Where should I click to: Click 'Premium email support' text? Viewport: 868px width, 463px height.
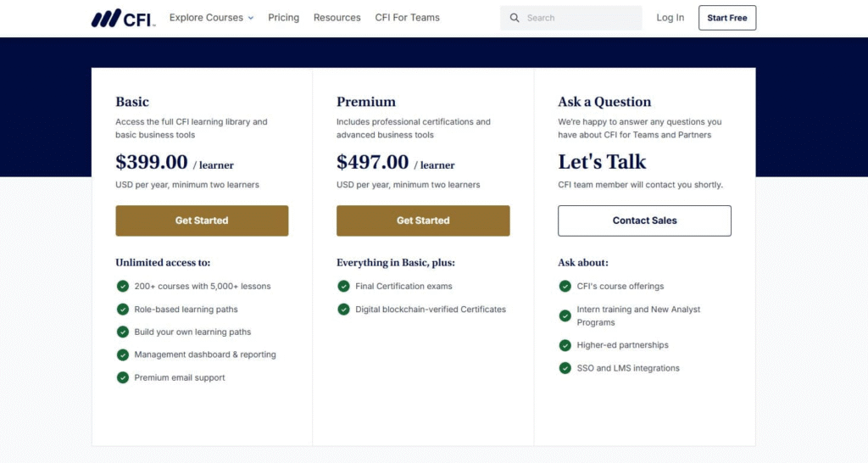click(180, 377)
